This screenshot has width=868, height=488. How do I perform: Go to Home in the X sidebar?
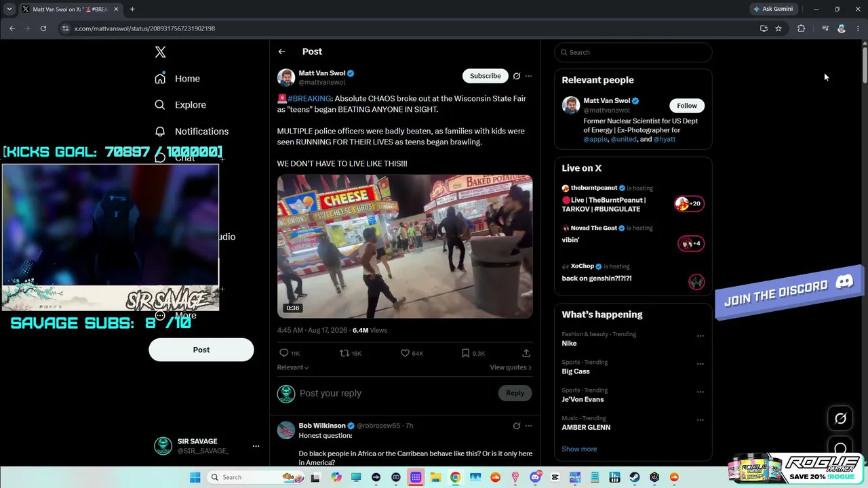pyautogui.click(x=177, y=79)
